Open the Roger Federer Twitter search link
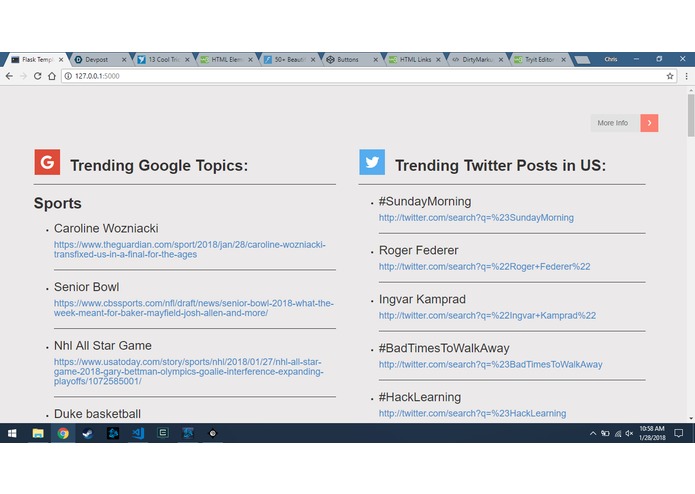The image size is (695, 494). coord(484,267)
